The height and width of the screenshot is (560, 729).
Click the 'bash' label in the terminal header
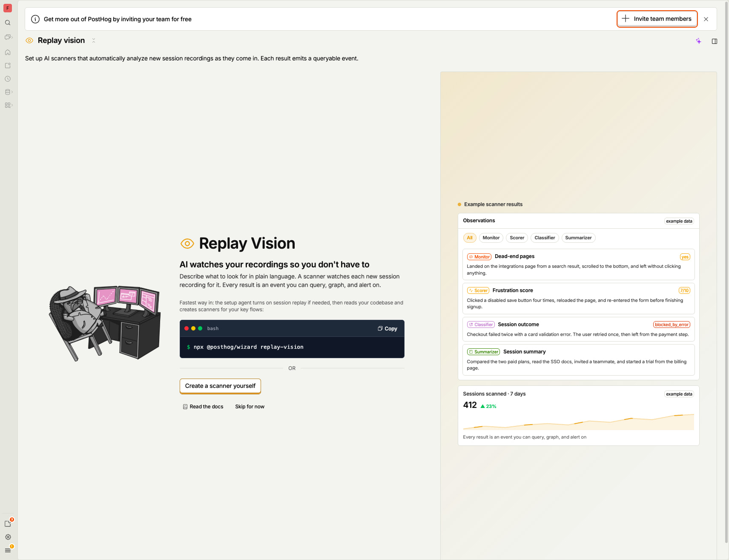click(x=212, y=328)
